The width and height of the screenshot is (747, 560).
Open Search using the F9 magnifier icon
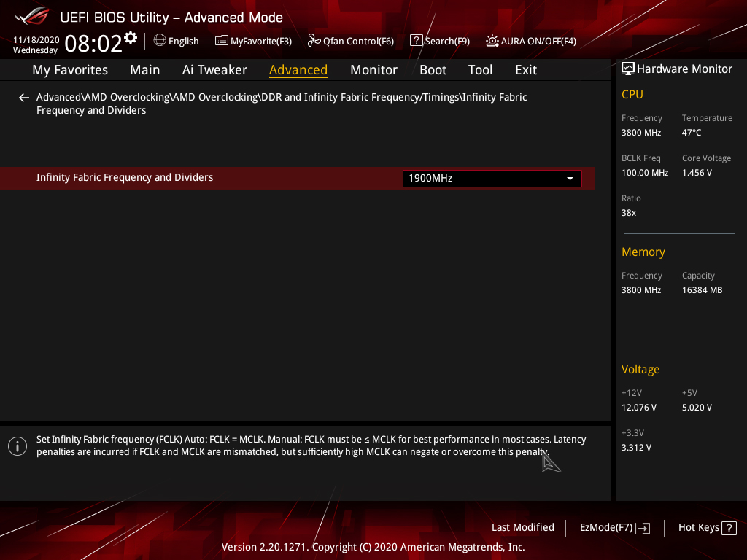416,41
